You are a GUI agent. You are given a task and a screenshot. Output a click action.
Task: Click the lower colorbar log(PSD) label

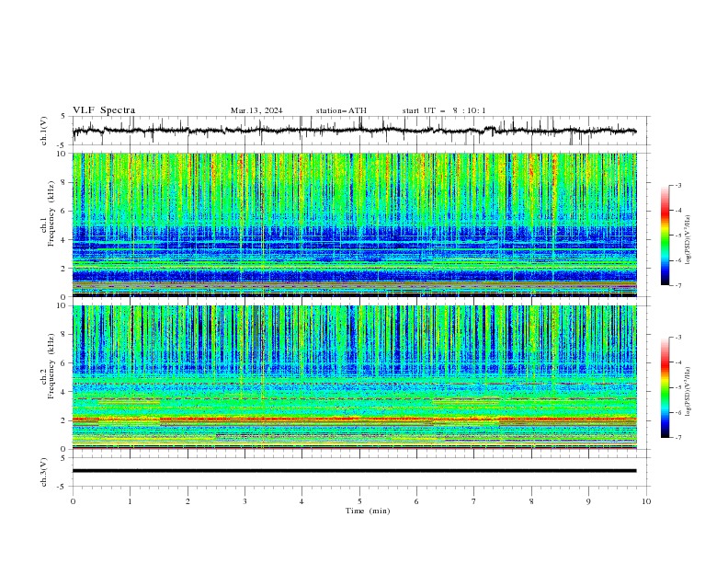688,392
